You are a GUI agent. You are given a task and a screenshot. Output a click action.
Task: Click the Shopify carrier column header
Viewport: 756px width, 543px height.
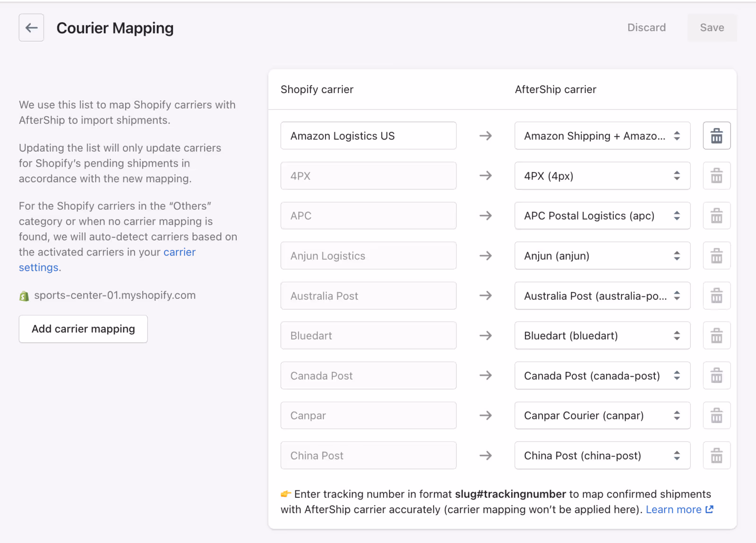317,90
